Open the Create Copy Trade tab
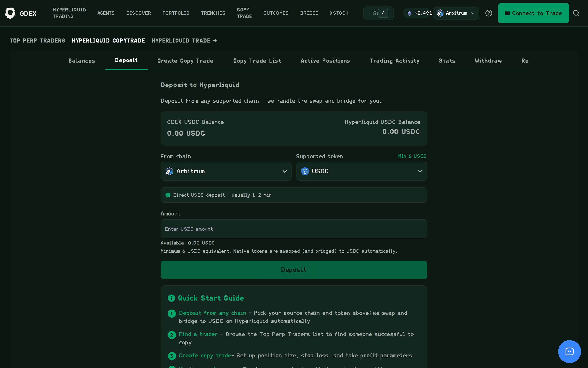 (x=185, y=61)
